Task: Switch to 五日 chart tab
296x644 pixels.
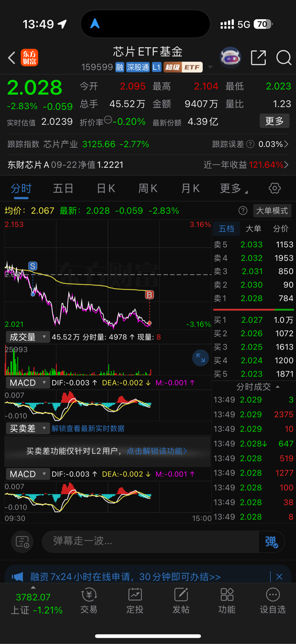Action: [x=63, y=189]
